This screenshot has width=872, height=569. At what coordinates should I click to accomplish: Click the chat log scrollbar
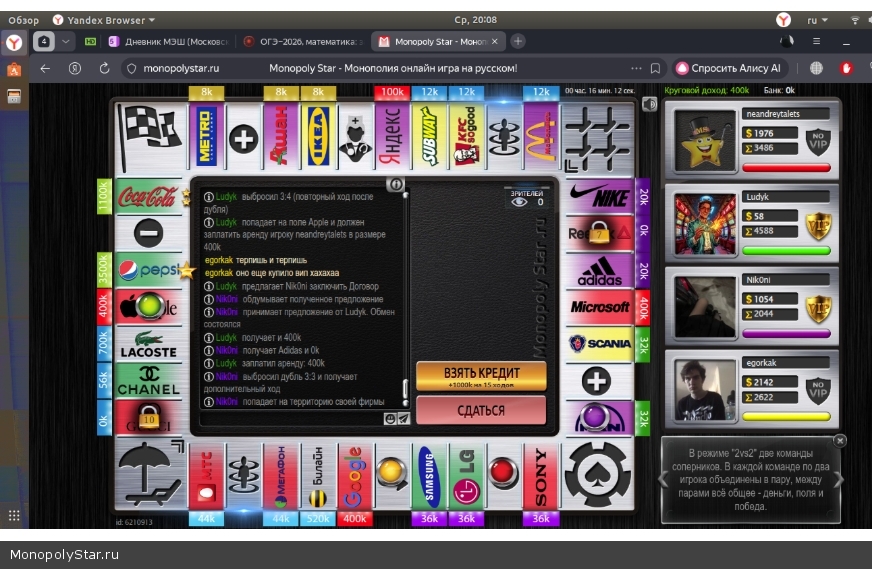(405, 390)
